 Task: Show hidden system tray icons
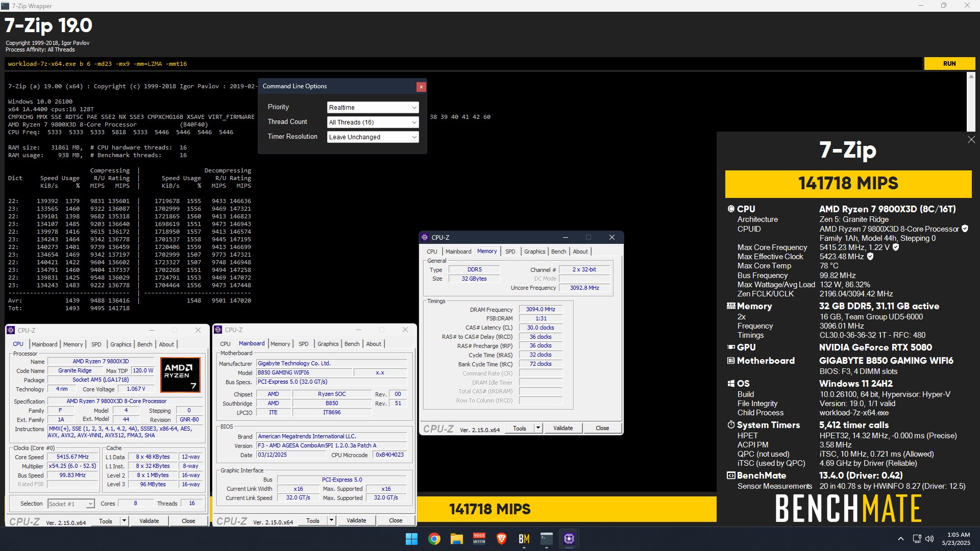[x=901, y=539]
